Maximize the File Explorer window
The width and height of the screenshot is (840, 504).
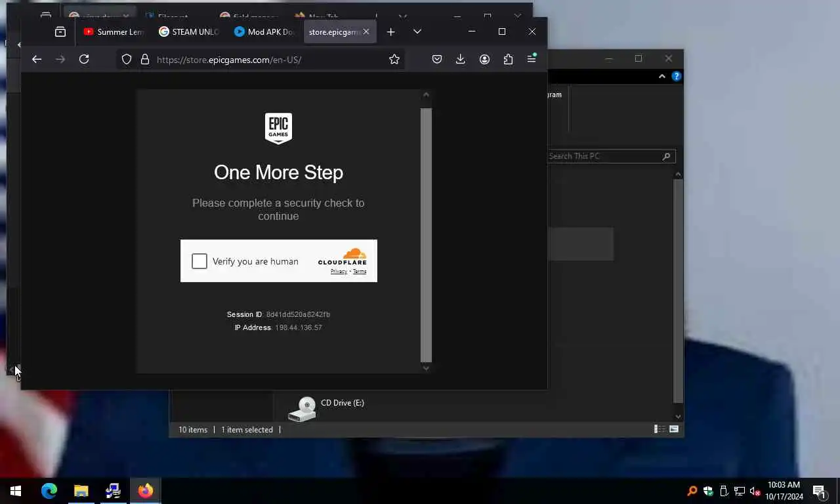pos(639,58)
